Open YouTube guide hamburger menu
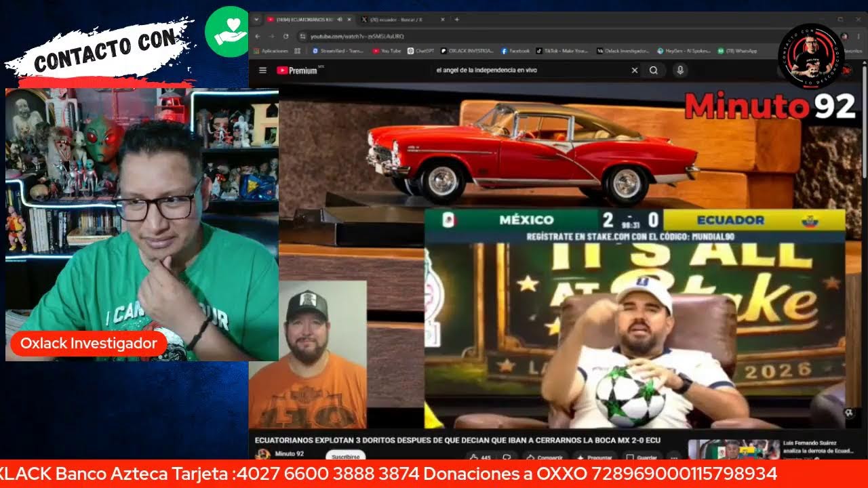The height and width of the screenshot is (488, 868). point(262,70)
